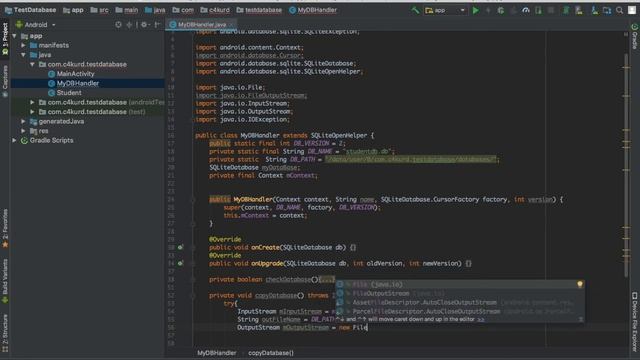
Task: Click the Debug app bug icon
Action: 500,10
